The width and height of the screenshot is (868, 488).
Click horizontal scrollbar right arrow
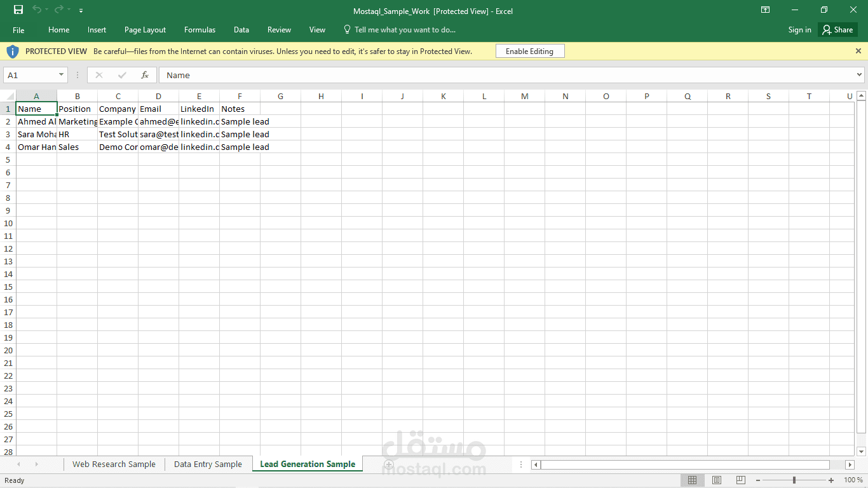[x=850, y=464]
